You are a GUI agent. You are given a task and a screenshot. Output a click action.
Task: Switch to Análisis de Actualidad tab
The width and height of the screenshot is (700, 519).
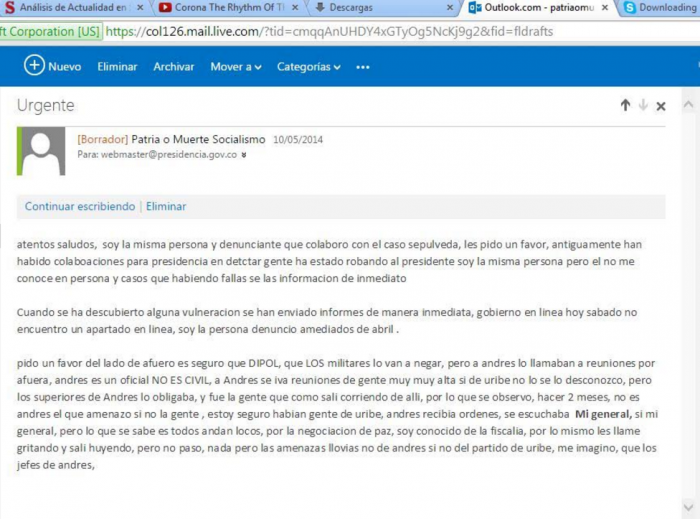pos(72,7)
